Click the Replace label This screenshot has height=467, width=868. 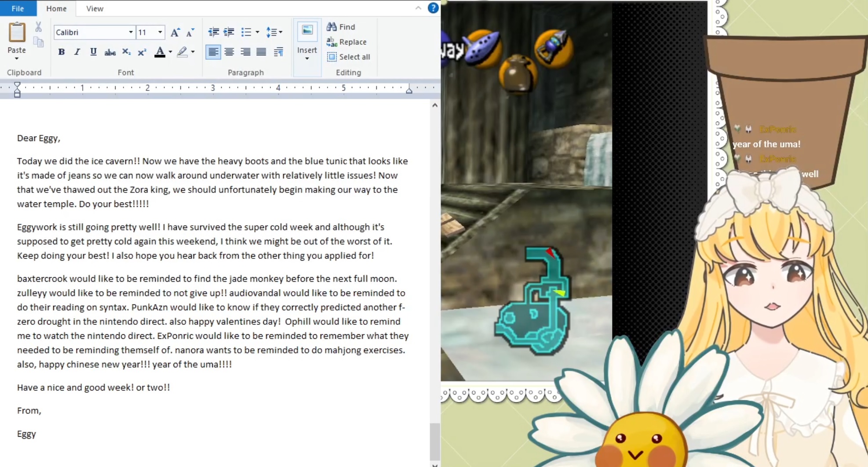(353, 42)
